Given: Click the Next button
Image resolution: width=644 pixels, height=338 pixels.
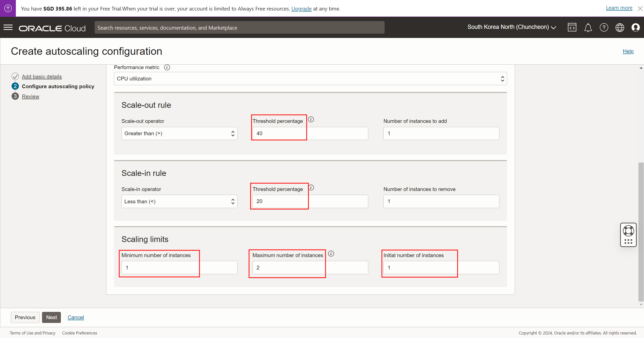Looking at the screenshot, I should tap(51, 317).
